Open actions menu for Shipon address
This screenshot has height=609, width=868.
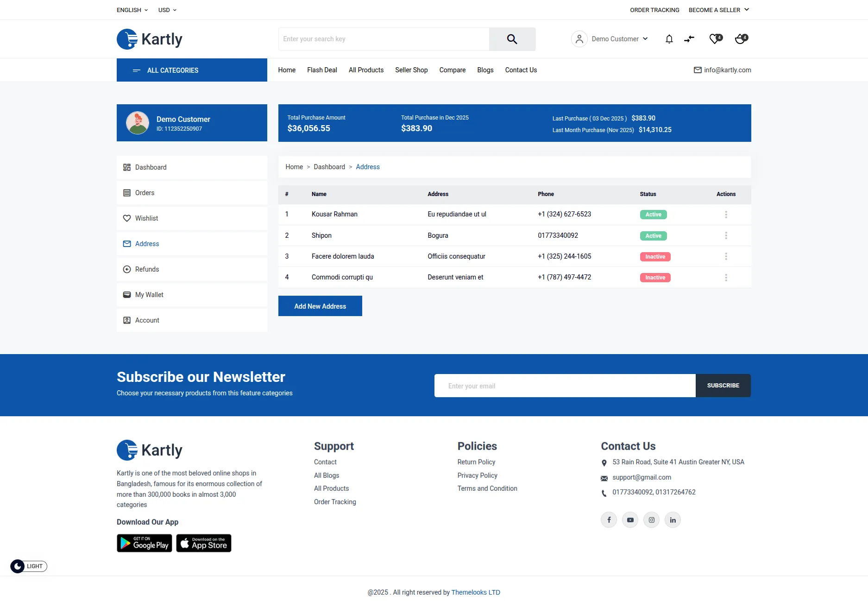[726, 235]
